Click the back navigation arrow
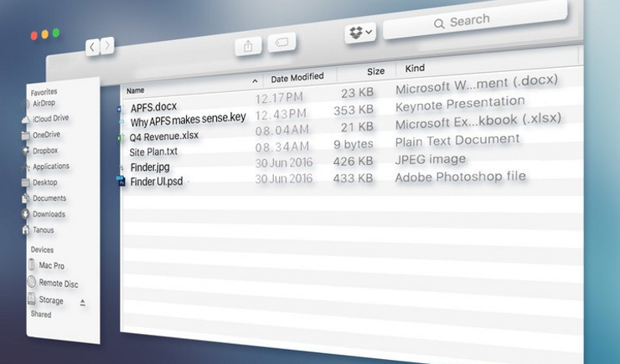The image size is (620, 364). coord(92,47)
